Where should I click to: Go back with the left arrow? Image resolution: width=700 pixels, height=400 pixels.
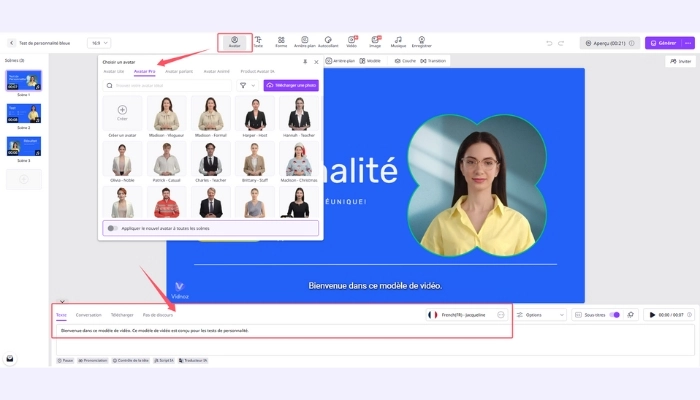click(12, 43)
